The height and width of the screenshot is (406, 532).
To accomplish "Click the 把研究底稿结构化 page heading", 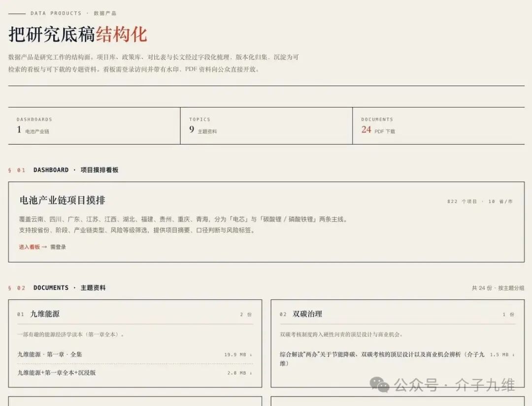I will click(x=78, y=34).
